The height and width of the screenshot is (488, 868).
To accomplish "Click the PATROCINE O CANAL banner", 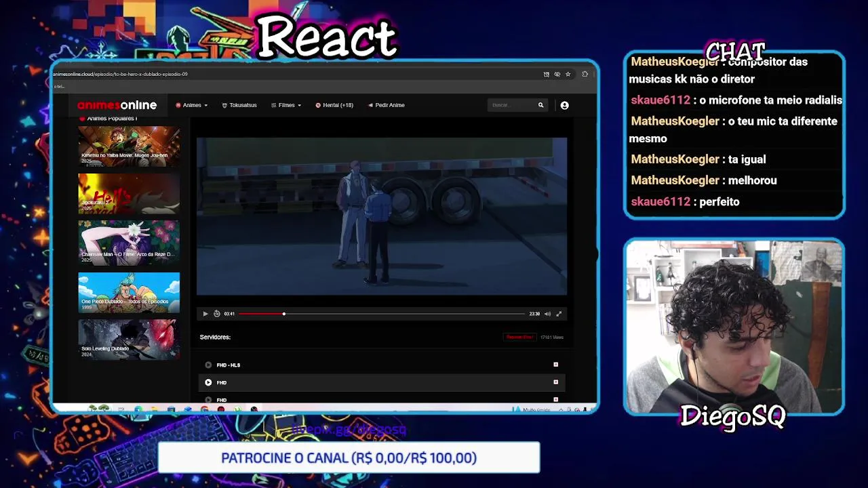I will point(349,458).
